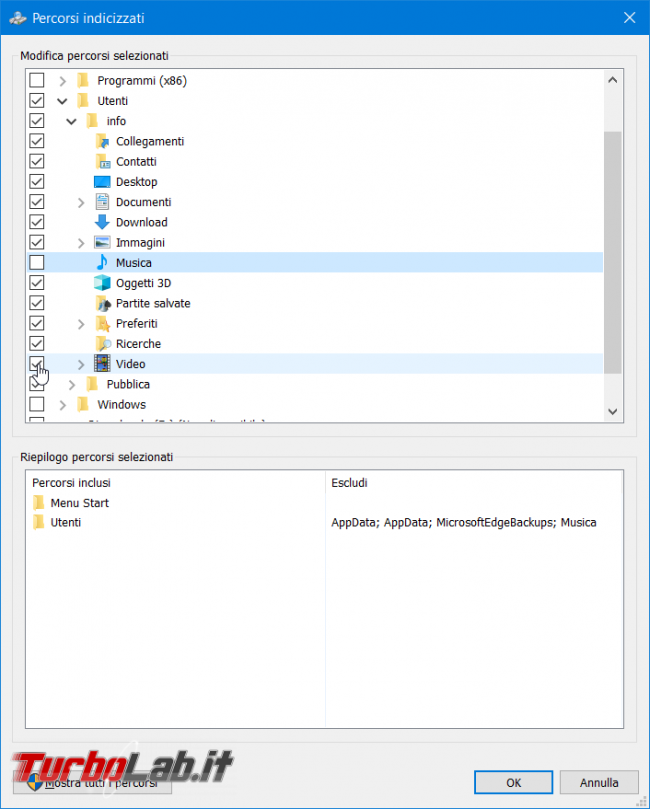Click the Partite salvate icon

pyautogui.click(x=103, y=303)
